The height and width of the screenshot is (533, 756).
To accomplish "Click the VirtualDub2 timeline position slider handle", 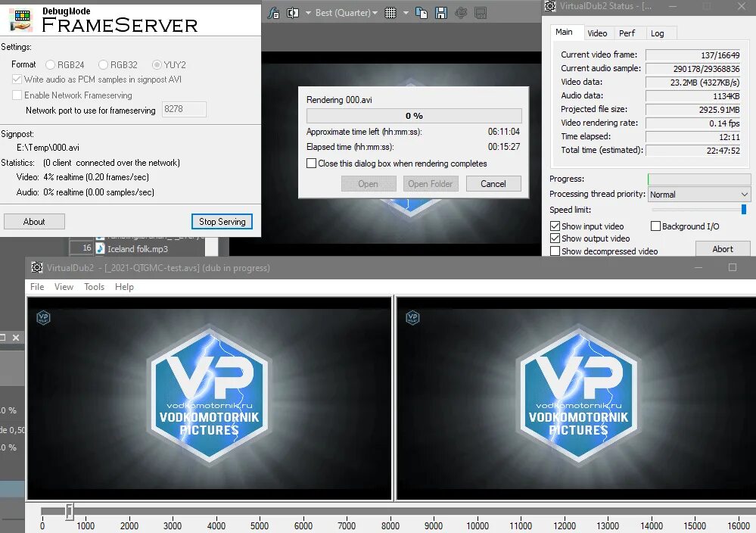I will [x=70, y=511].
